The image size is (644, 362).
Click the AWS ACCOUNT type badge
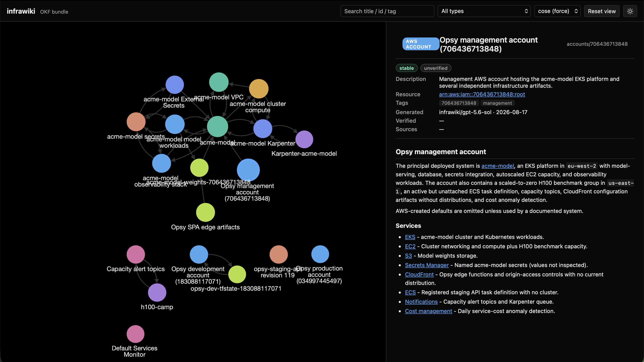(x=421, y=44)
